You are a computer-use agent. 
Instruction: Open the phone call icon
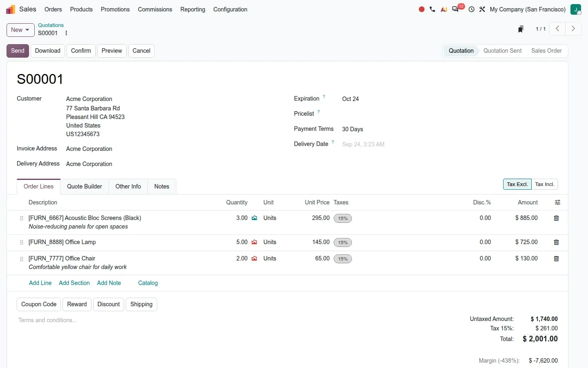tap(432, 9)
